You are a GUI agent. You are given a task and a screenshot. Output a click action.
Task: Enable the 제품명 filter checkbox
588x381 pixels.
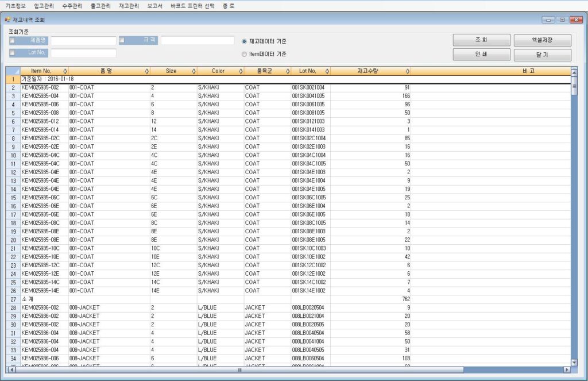point(13,40)
